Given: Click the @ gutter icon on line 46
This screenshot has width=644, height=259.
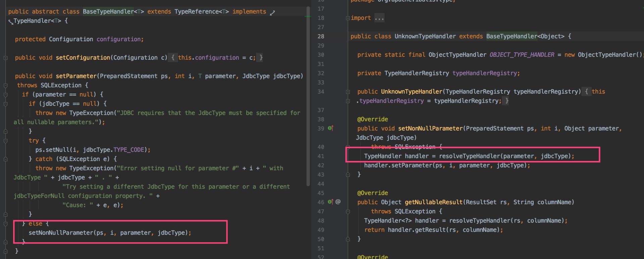Looking at the screenshot, I should coord(338,202).
